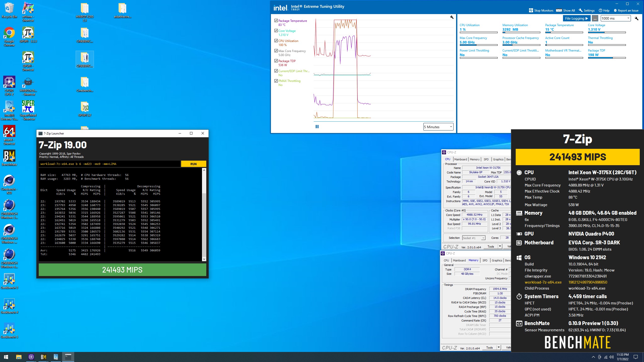The height and width of the screenshot is (362, 644).
Task: Open the Geekbench 4 desktop icon
Action: point(9,306)
